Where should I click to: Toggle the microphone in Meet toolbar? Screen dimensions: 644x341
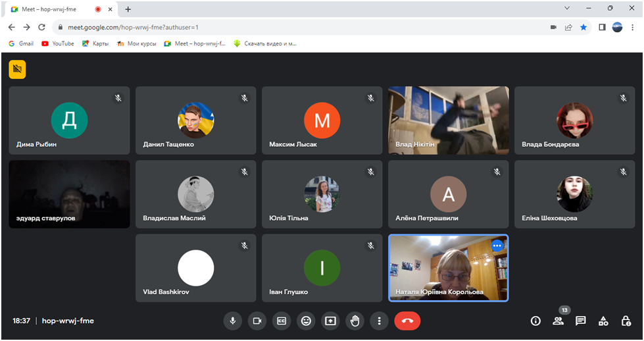(232, 321)
